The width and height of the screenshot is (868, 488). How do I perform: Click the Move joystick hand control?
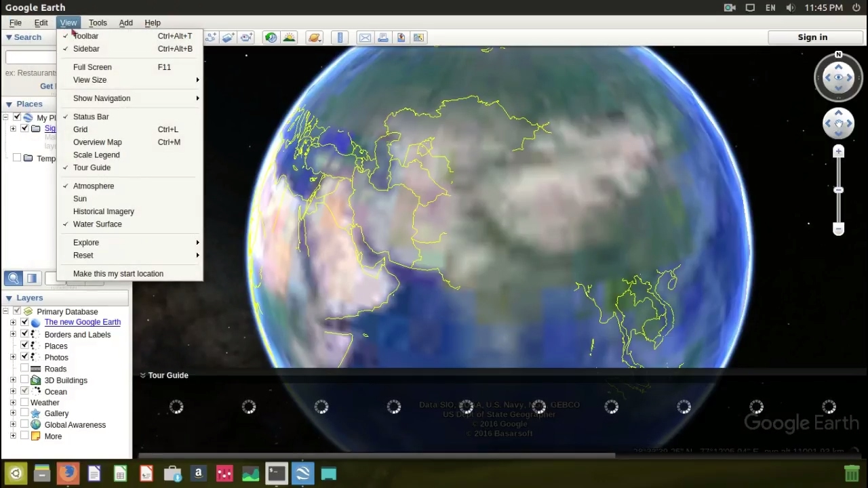pos(839,123)
